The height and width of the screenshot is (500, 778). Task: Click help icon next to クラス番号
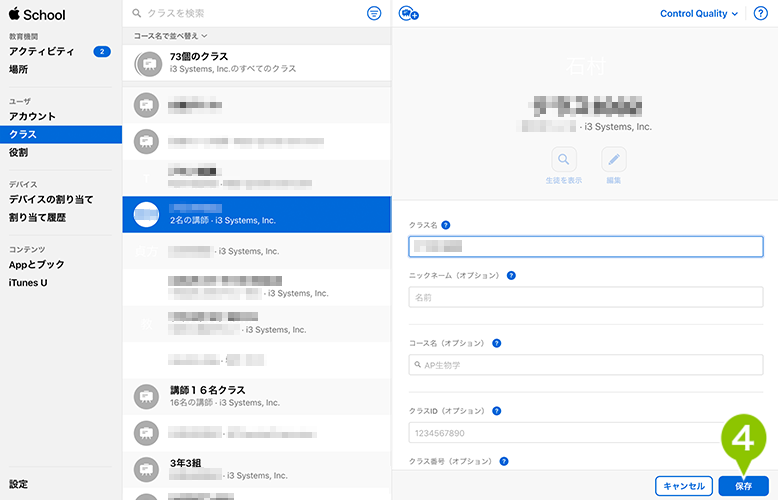click(504, 461)
